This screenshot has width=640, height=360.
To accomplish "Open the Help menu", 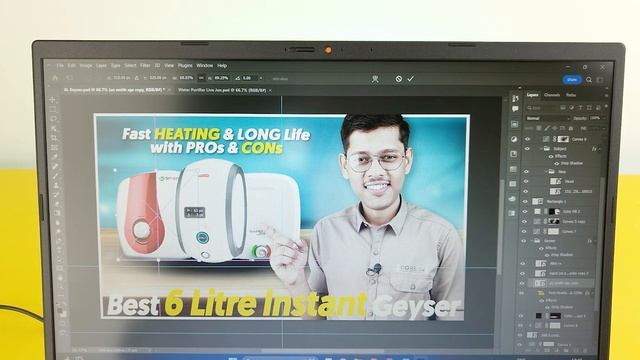I will tap(222, 65).
